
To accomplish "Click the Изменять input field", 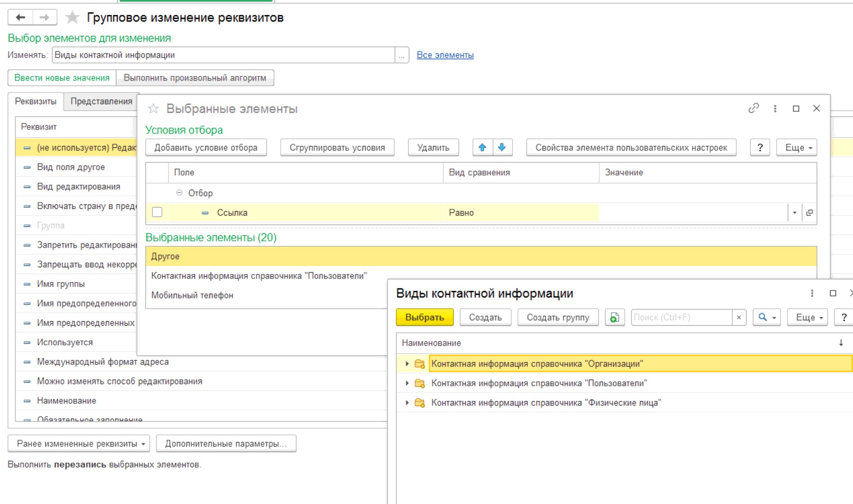I will [224, 55].
